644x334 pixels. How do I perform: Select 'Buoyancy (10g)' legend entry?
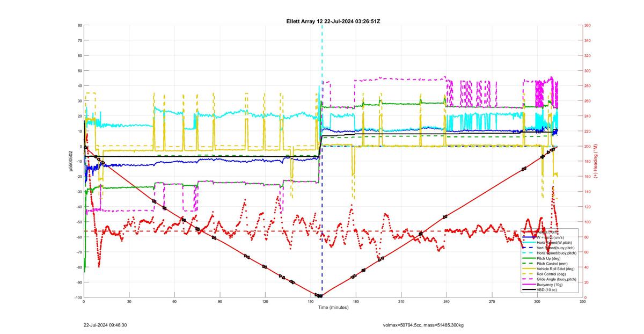pyautogui.click(x=551, y=285)
